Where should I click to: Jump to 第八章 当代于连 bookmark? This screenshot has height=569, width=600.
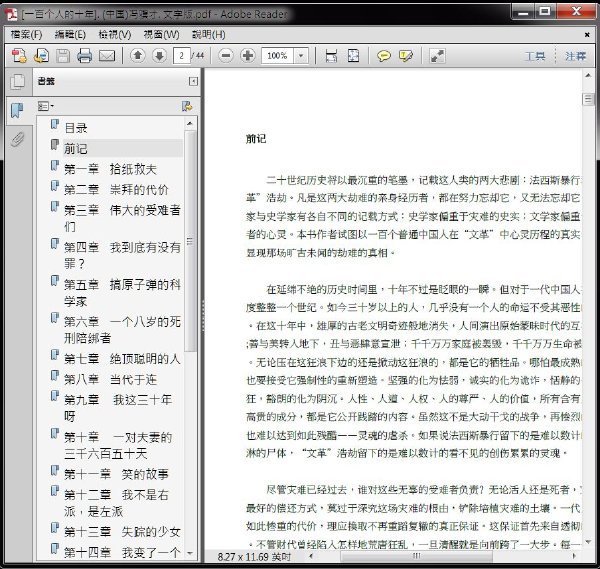[x=110, y=379]
